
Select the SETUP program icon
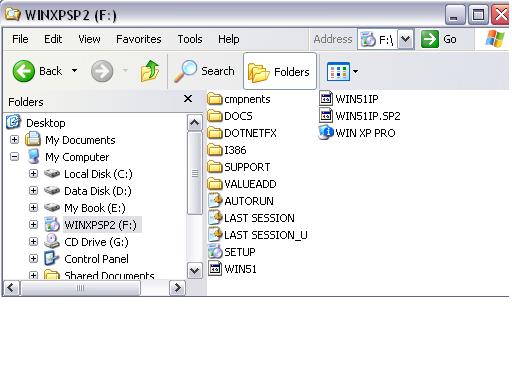tap(215, 252)
